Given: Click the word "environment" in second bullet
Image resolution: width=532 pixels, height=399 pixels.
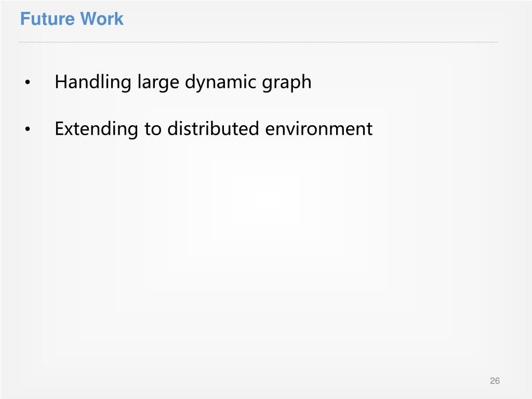Looking at the screenshot, I should pos(318,129).
